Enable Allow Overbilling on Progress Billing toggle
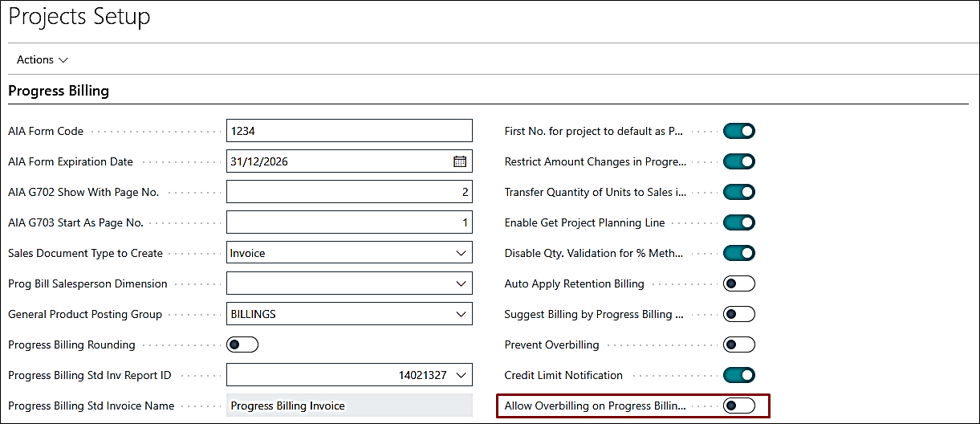This screenshot has width=980, height=424. point(738,406)
